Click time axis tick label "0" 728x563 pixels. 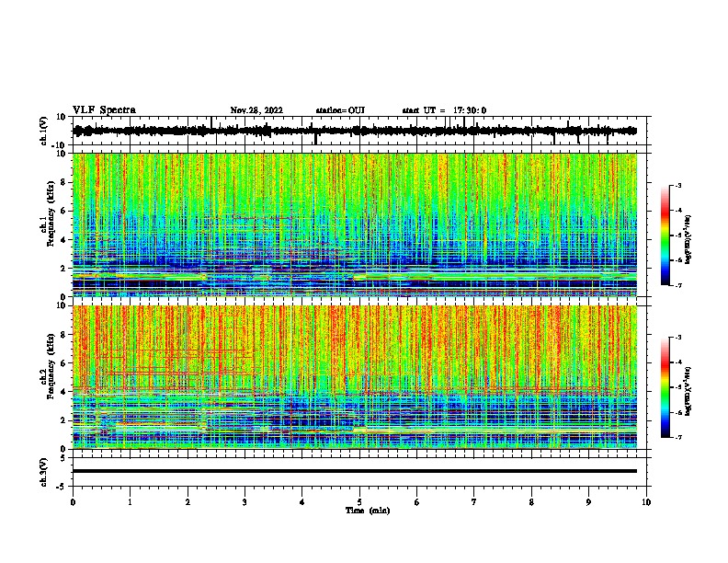click(x=73, y=502)
